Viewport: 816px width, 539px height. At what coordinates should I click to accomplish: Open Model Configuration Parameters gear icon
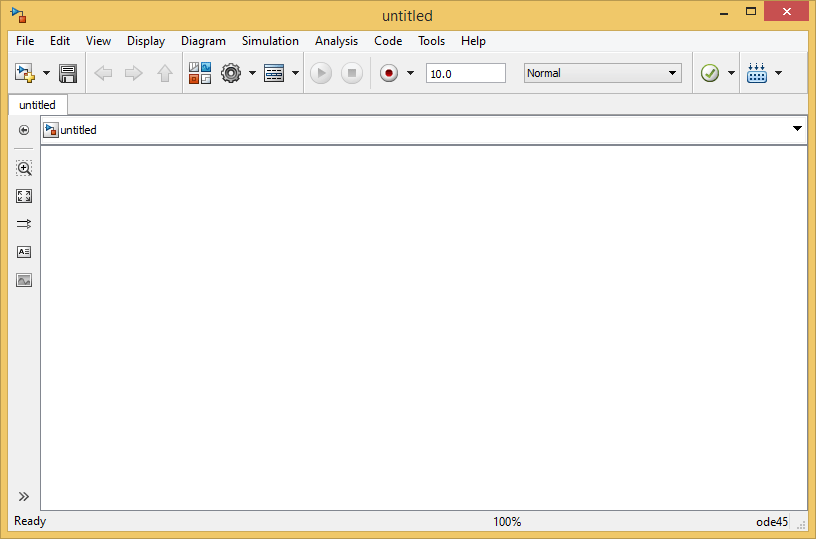231,73
